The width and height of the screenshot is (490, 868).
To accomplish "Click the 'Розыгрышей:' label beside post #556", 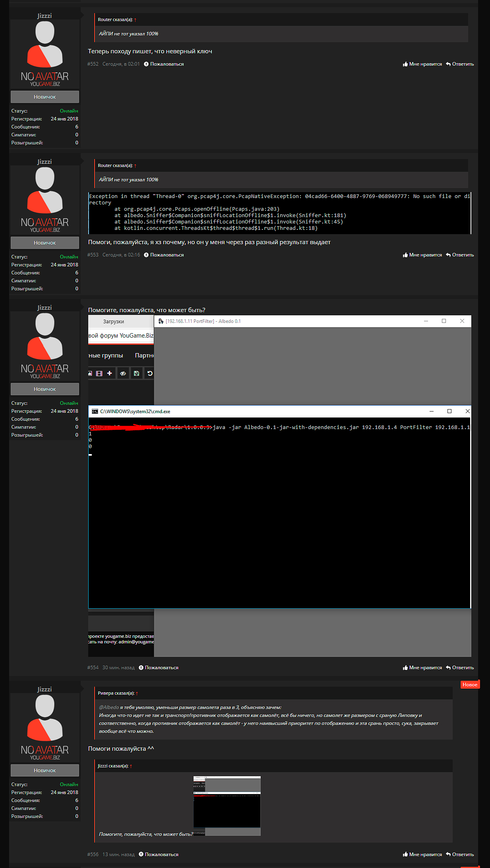I will [x=27, y=816].
